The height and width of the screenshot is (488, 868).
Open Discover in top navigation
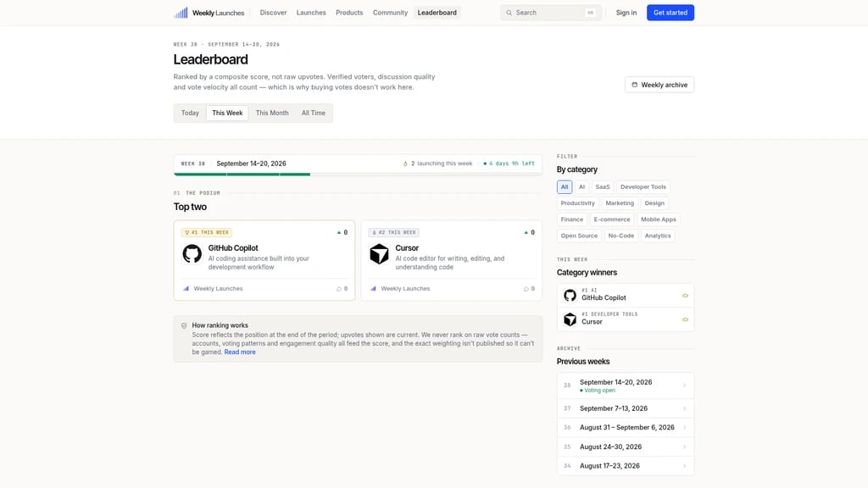[274, 13]
